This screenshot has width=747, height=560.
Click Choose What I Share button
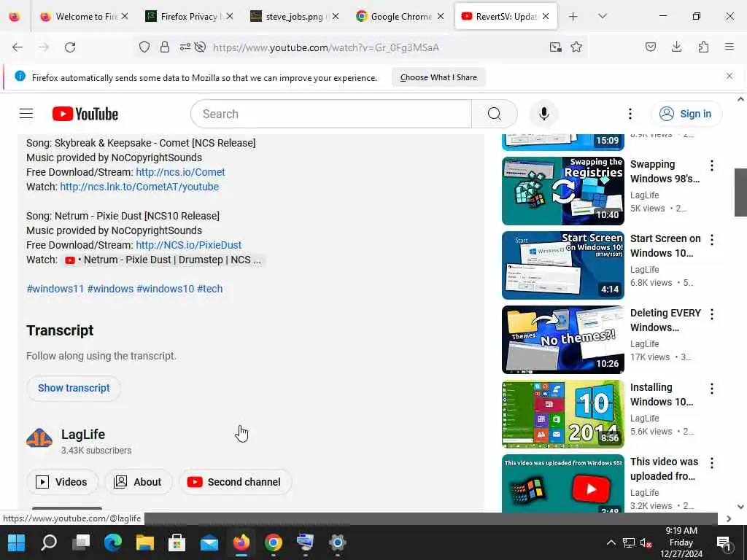pyautogui.click(x=438, y=77)
